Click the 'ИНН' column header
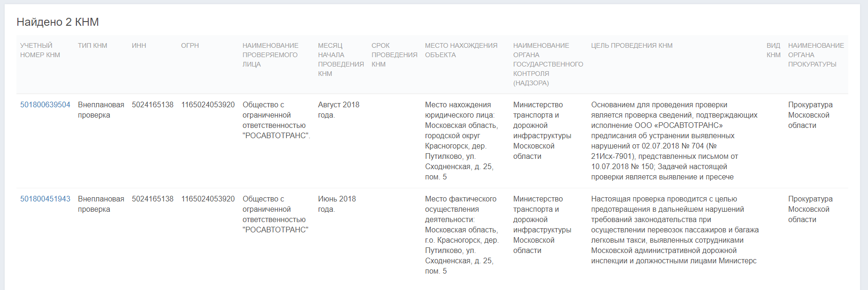The image size is (868, 290). (x=139, y=45)
